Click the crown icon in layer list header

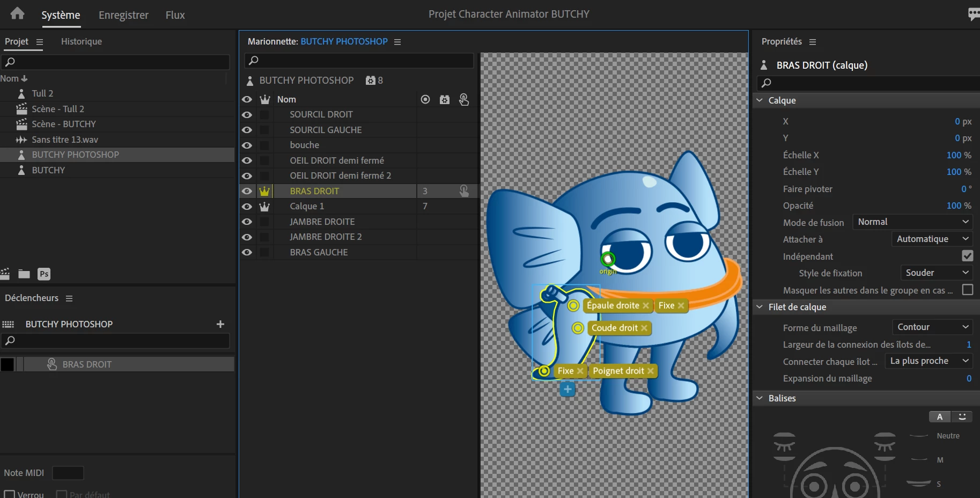coord(265,99)
